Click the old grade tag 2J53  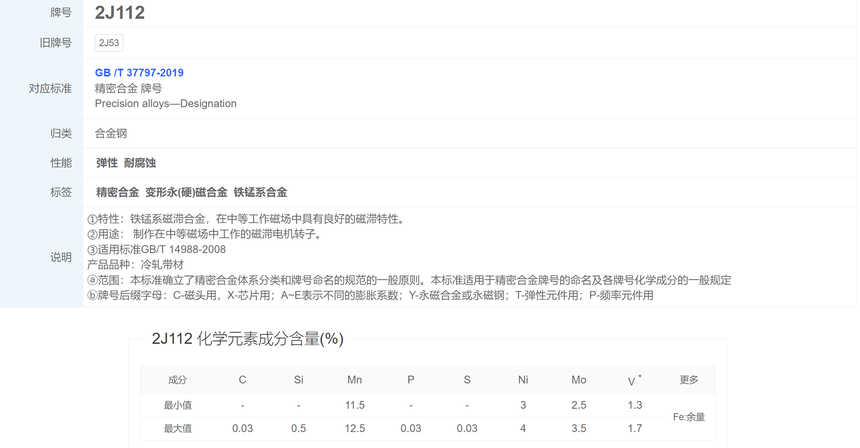(x=109, y=43)
